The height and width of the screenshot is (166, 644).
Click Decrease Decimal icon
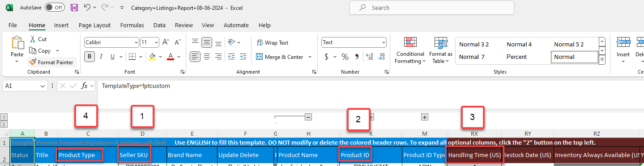coord(381,57)
